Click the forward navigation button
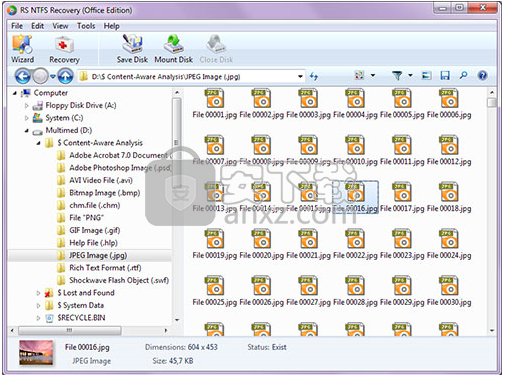Viewport: 506px width, 375px height. (x=41, y=76)
